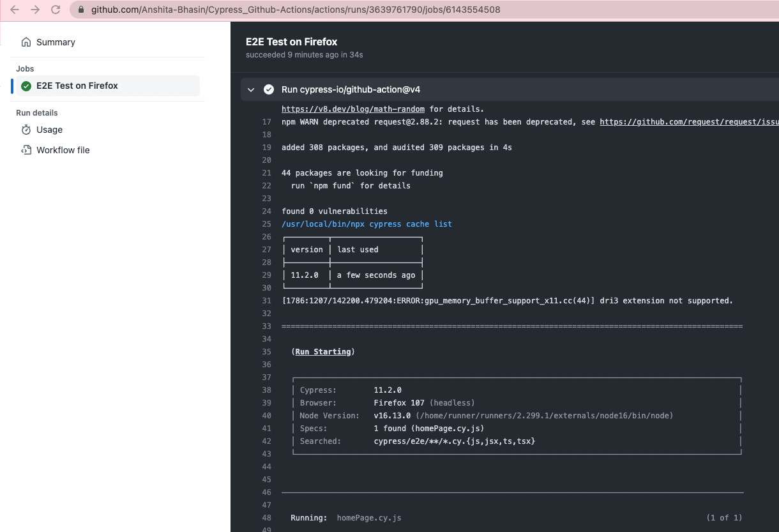This screenshot has width=779, height=532.
Task: Open the Summary page
Action: coord(54,42)
